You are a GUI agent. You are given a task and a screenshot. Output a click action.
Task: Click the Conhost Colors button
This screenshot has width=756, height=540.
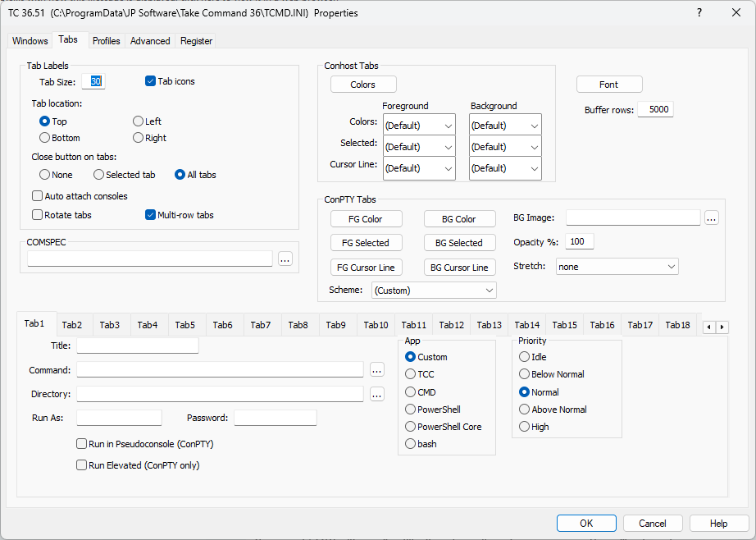coord(363,85)
